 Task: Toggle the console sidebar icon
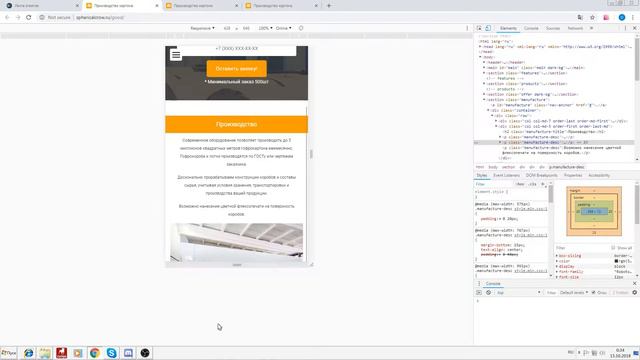pos(479,293)
